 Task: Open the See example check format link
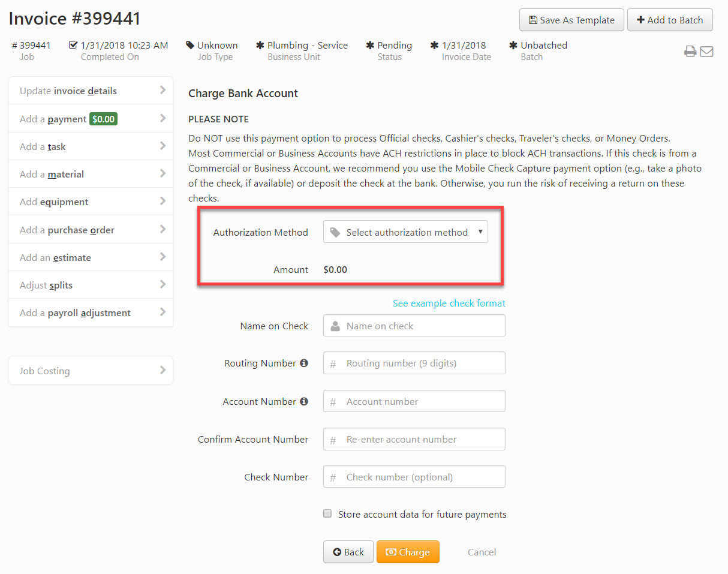pos(449,303)
